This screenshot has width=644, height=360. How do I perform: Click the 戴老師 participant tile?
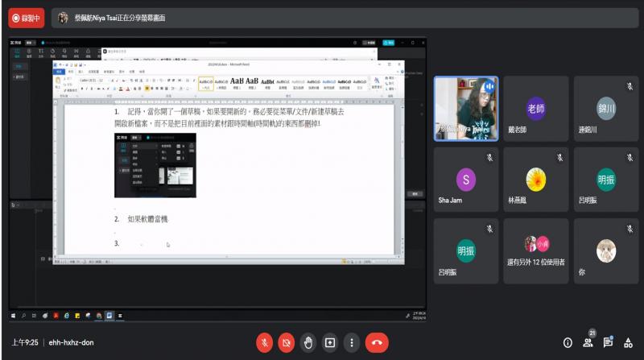tap(536, 108)
